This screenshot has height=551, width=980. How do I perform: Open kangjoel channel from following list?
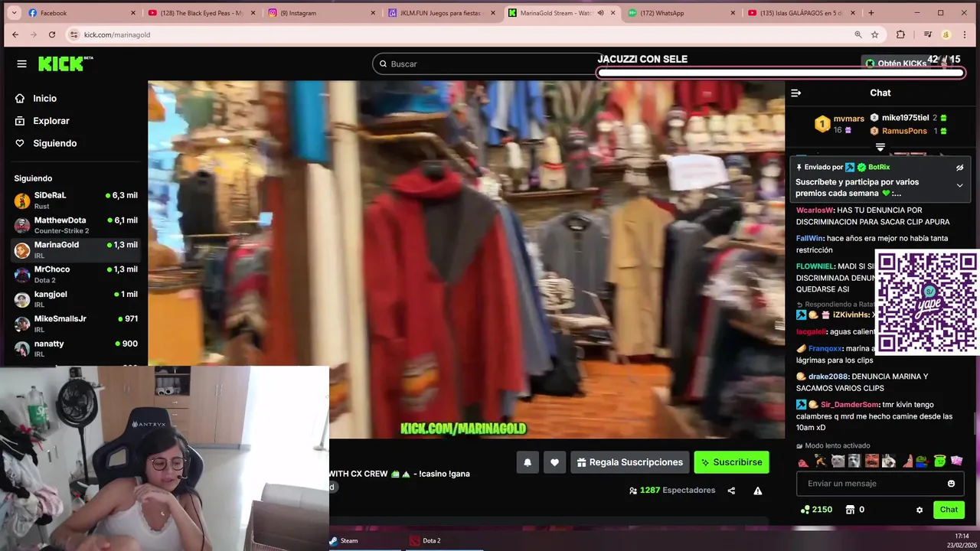tap(76, 298)
